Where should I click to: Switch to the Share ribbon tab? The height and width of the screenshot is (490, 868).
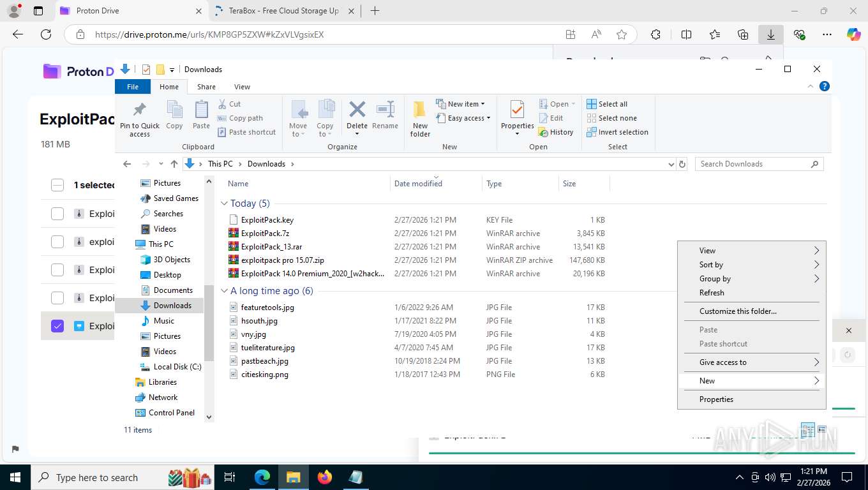[206, 87]
